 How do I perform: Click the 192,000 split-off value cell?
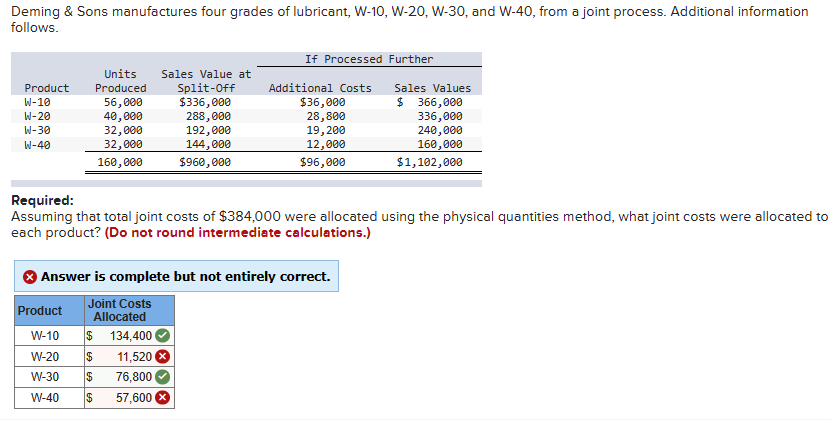click(x=208, y=130)
